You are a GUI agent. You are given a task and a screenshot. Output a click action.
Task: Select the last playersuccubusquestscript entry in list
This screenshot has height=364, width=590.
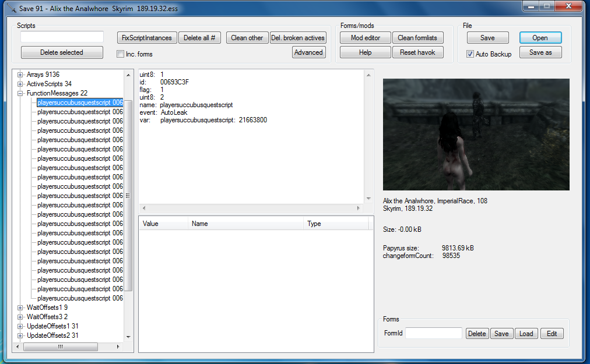[80, 298]
